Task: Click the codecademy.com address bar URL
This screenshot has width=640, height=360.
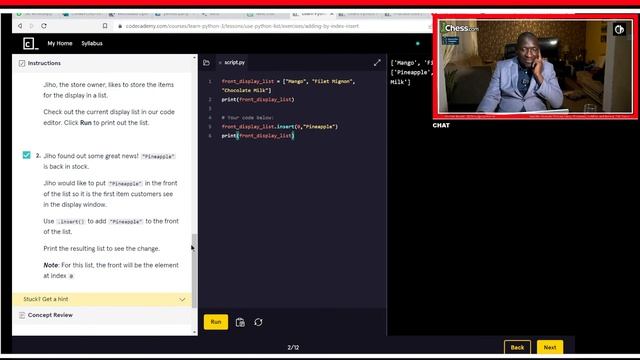Action: 242,26
